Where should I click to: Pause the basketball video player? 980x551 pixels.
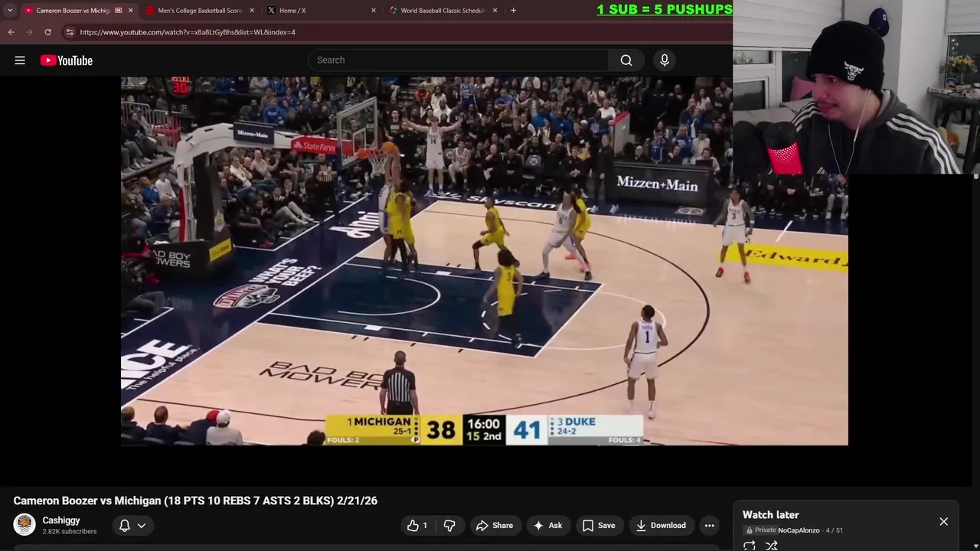[484, 261]
